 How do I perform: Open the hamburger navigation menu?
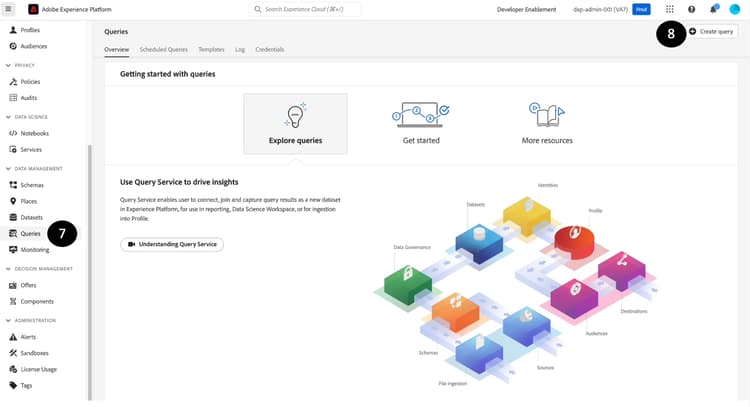(8, 9)
